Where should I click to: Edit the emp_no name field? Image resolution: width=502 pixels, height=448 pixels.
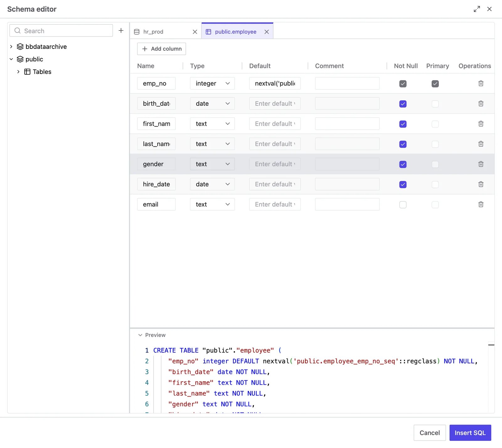(156, 83)
